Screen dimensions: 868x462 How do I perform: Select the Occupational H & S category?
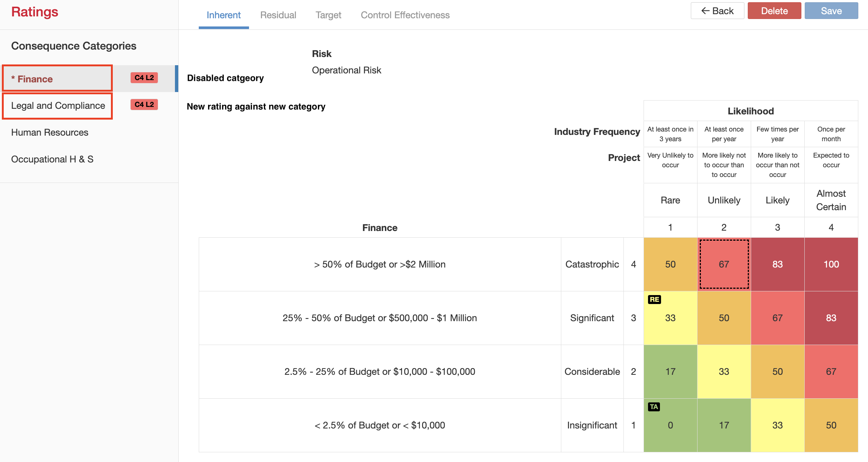pos(52,159)
